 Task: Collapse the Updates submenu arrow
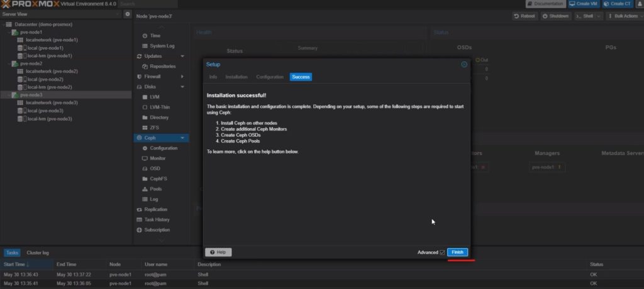point(182,57)
